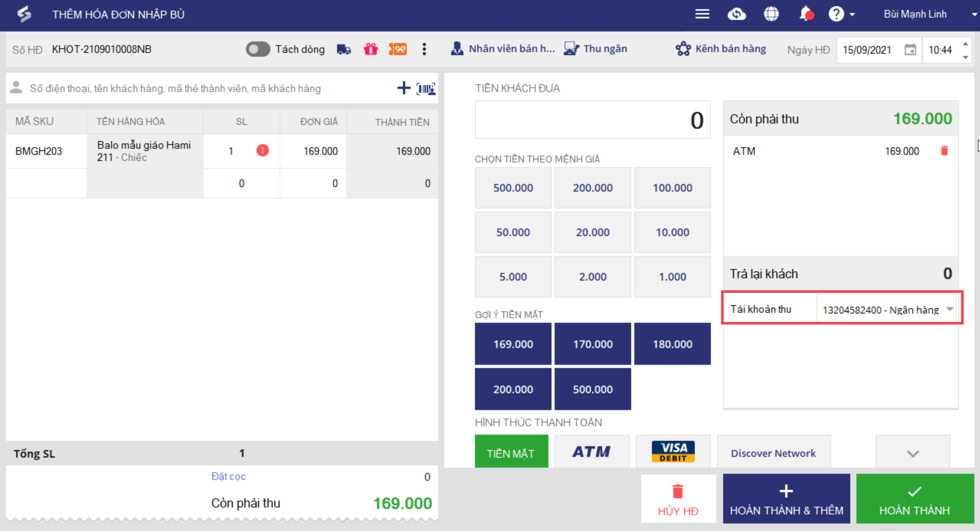Click HOÀN THÀNH complete button

point(915,499)
